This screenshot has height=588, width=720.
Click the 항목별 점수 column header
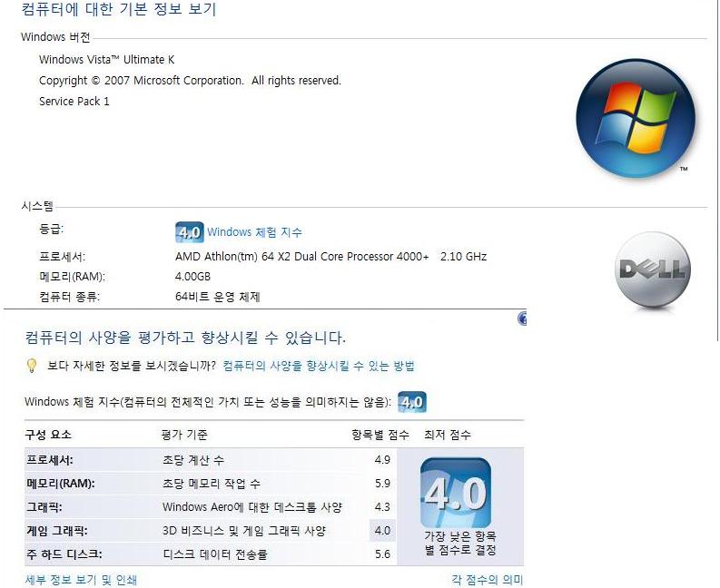coord(380,435)
